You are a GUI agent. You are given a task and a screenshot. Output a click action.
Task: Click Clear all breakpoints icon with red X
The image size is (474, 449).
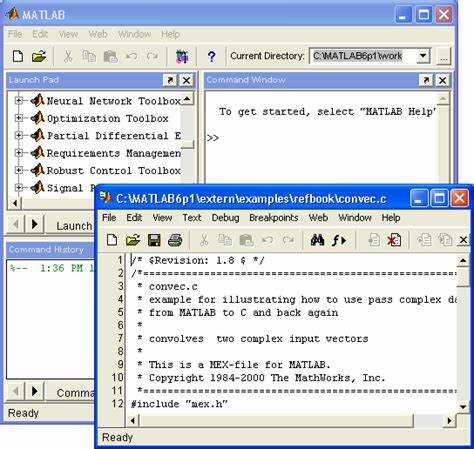pos(394,240)
